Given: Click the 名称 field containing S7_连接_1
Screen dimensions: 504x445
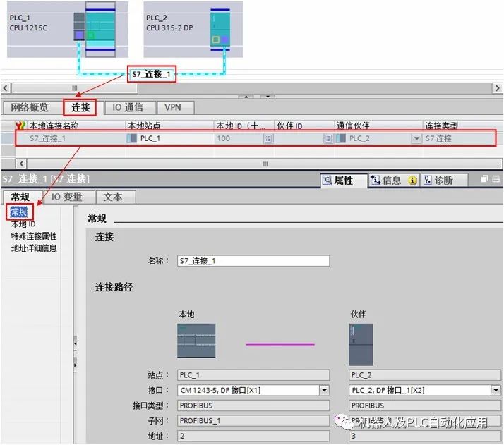Looking at the screenshot, I should coord(253,261).
